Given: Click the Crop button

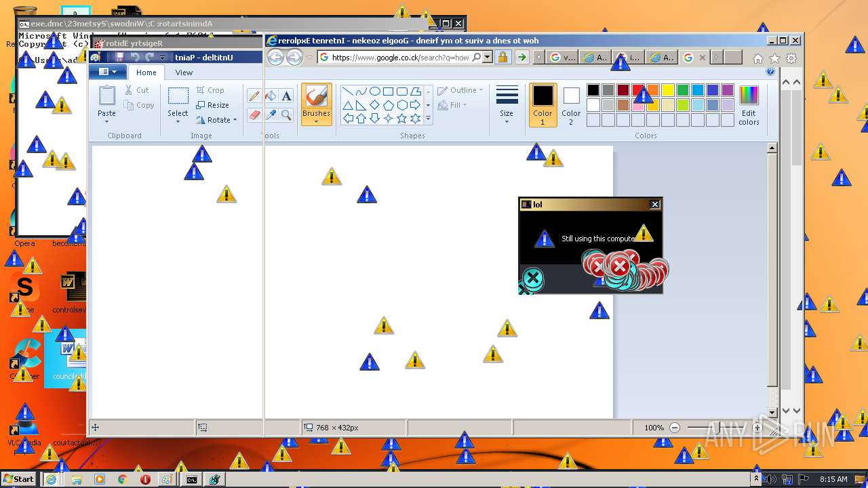Looking at the screenshot, I should coord(210,90).
